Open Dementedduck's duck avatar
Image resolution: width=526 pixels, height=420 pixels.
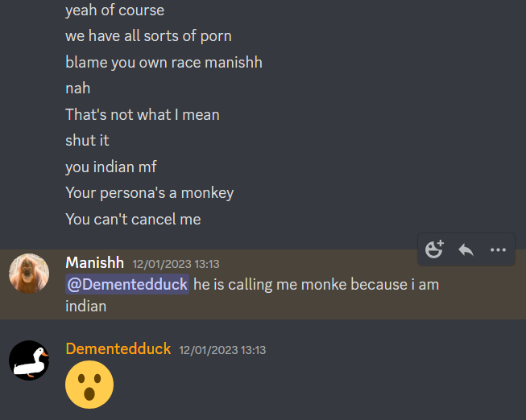29,360
